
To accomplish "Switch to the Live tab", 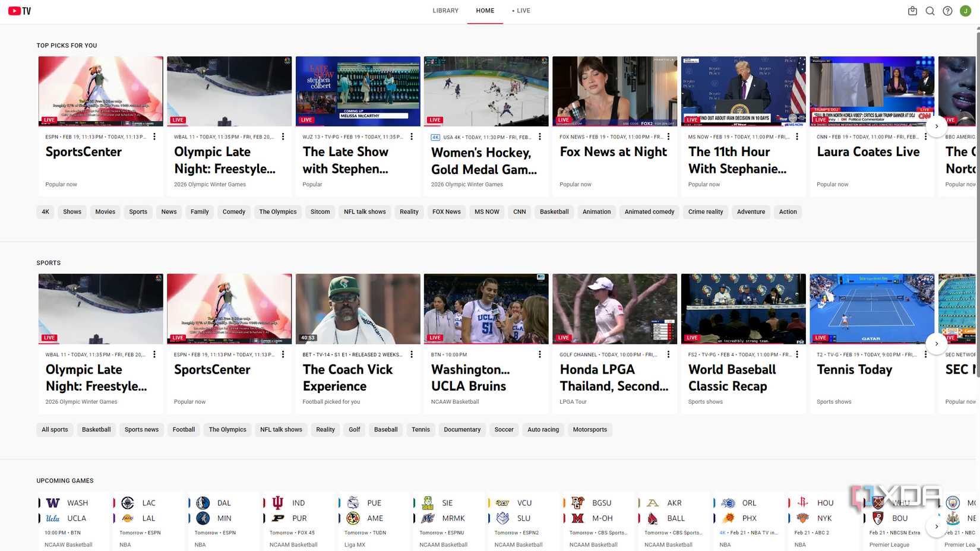I will tap(521, 11).
